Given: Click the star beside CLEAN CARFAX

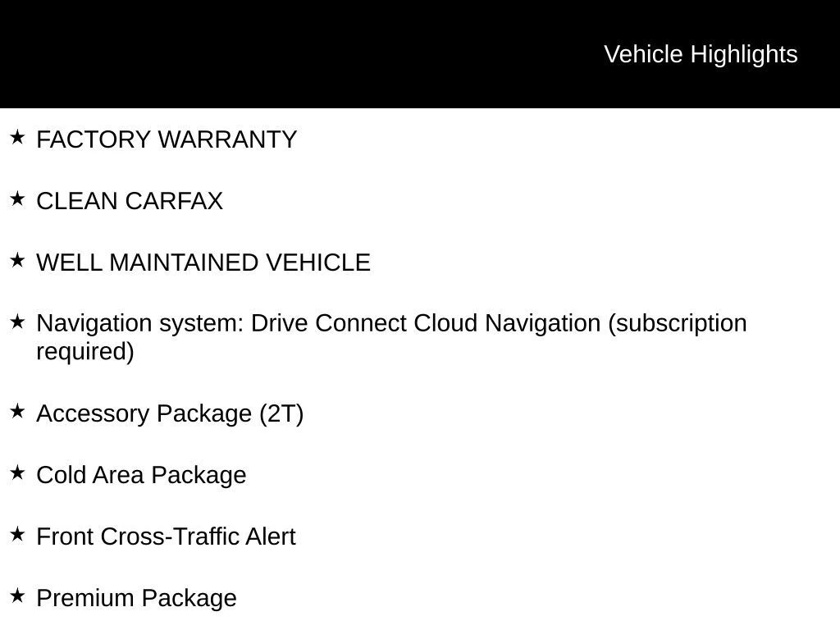Looking at the screenshot, I should pos(18,199).
